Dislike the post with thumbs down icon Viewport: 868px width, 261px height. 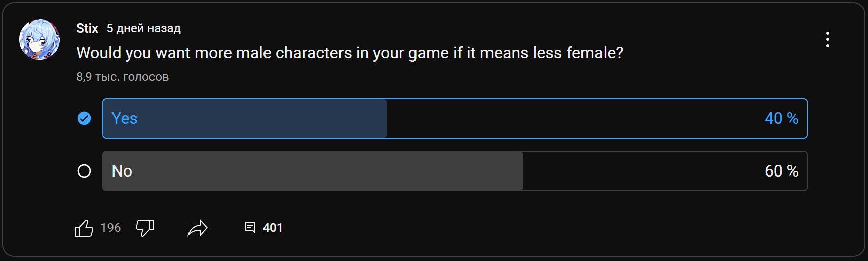coord(145,228)
